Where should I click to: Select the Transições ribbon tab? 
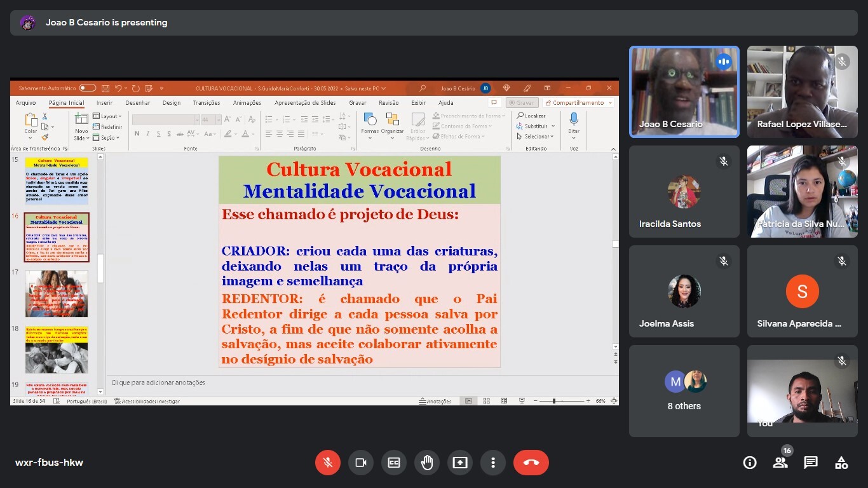click(207, 103)
